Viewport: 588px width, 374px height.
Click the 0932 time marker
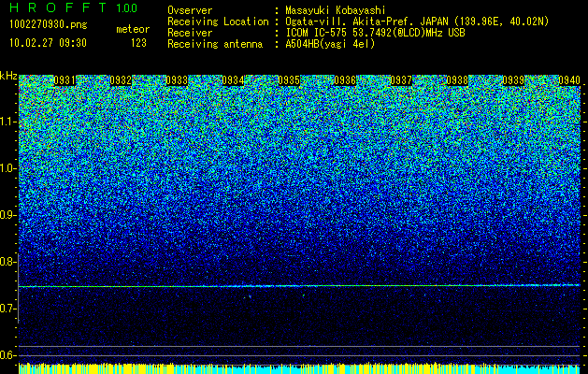(121, 80)
